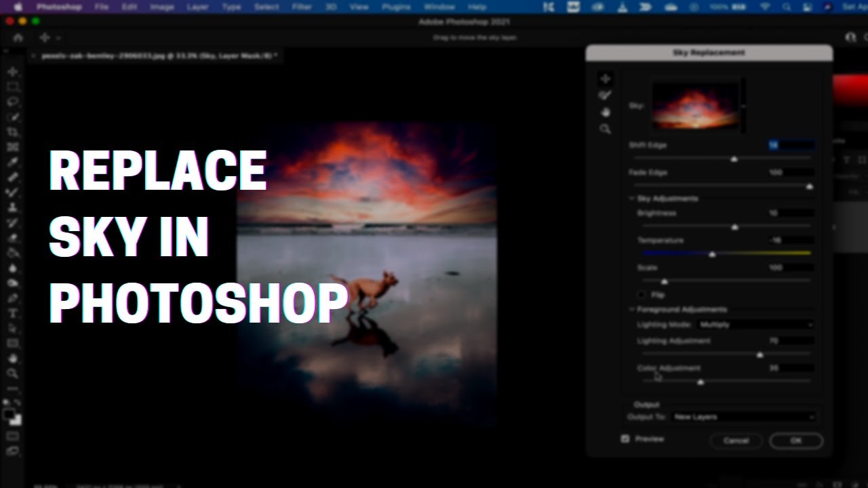
Task: Click the Color Adjustment slider handle
Action: point(701,382)
